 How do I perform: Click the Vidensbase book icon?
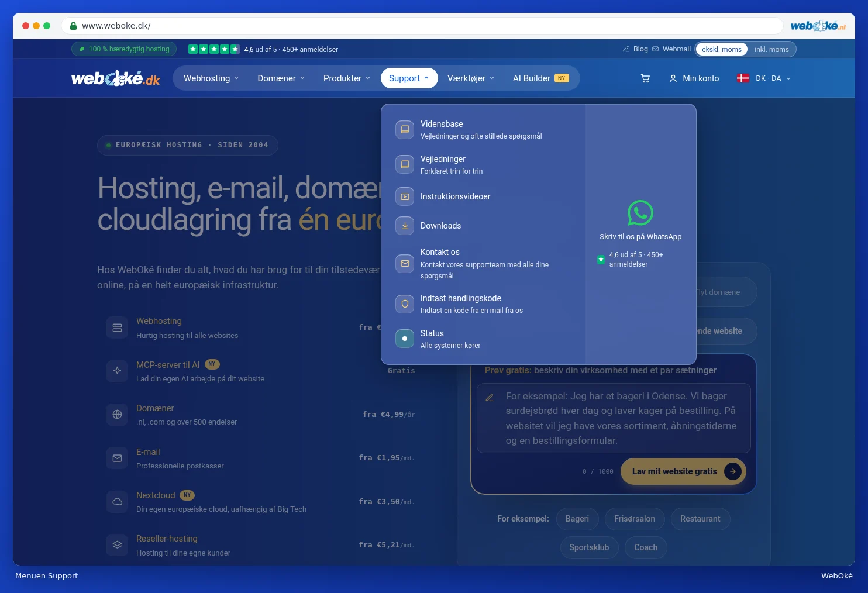pyautogui.click(x=405, y=130)
